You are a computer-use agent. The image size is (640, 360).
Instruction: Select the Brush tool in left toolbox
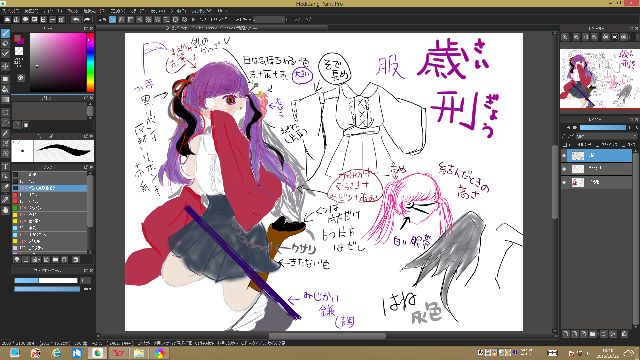[5, 33]
